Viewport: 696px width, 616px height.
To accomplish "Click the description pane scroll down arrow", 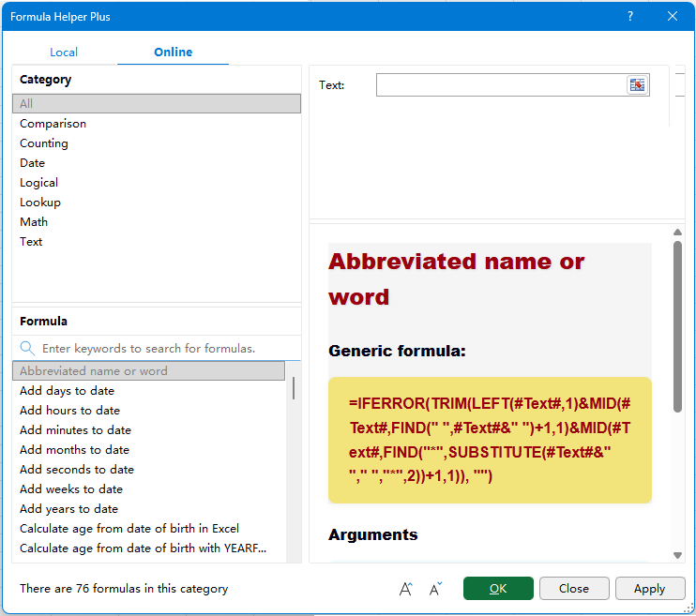I will (677, 555).
